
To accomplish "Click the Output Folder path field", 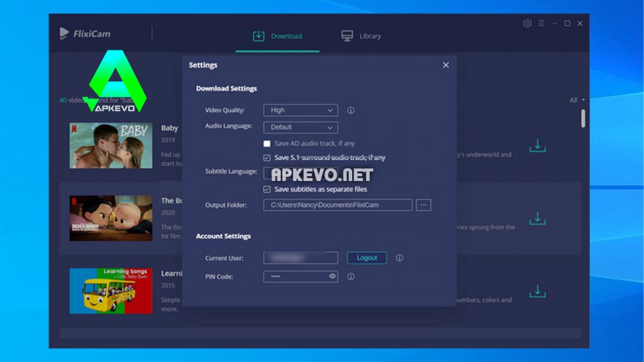I will (338, 205).
